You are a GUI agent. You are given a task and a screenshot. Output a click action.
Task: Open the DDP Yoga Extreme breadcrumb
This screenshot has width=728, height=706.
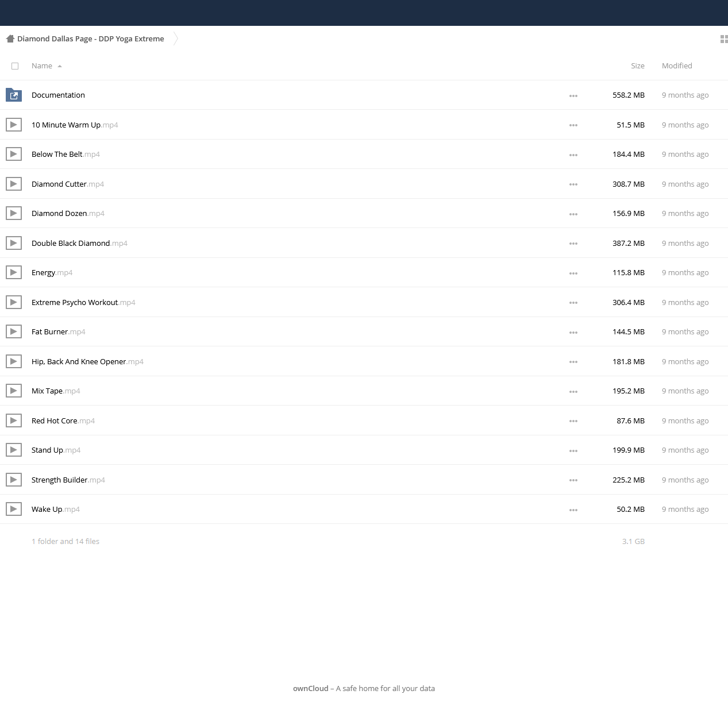point(91,39)
